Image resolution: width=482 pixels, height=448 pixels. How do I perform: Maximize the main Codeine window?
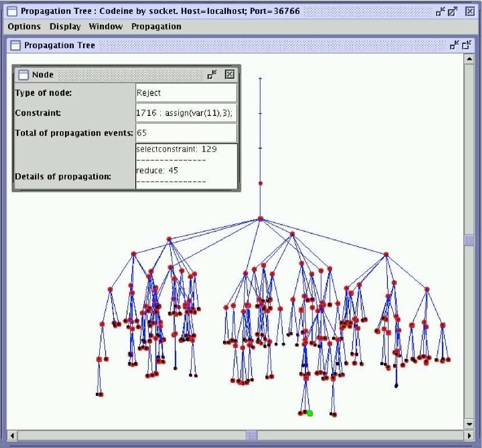(x=452, y=12)
